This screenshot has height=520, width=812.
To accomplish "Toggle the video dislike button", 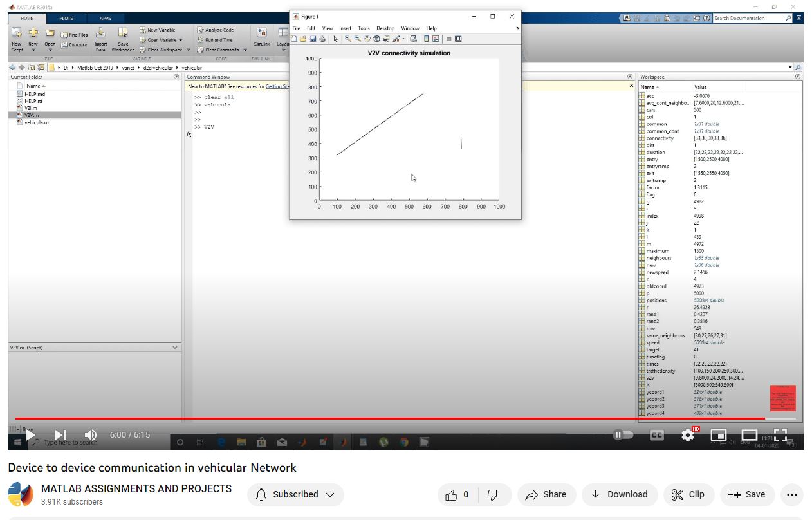I will [494, 495].
